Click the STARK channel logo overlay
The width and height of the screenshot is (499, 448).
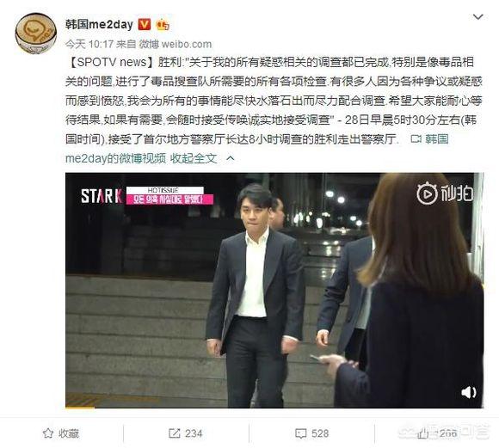pyautogui.click(x=102, y=196)
